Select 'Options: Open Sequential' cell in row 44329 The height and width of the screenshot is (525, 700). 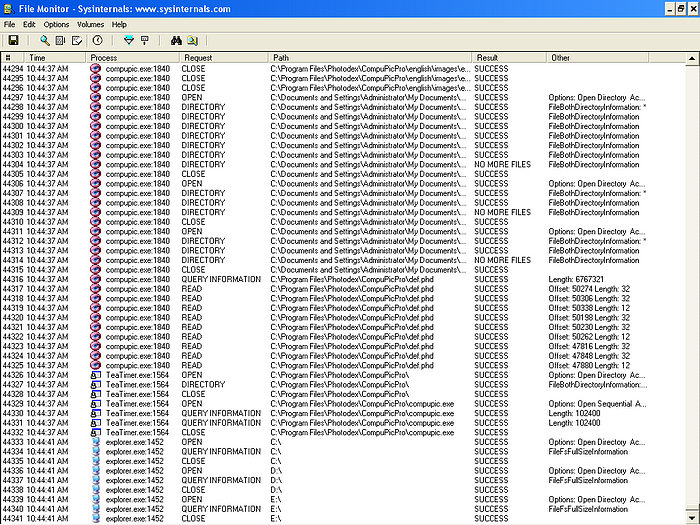pyautogui.click(x=597, y=404)
